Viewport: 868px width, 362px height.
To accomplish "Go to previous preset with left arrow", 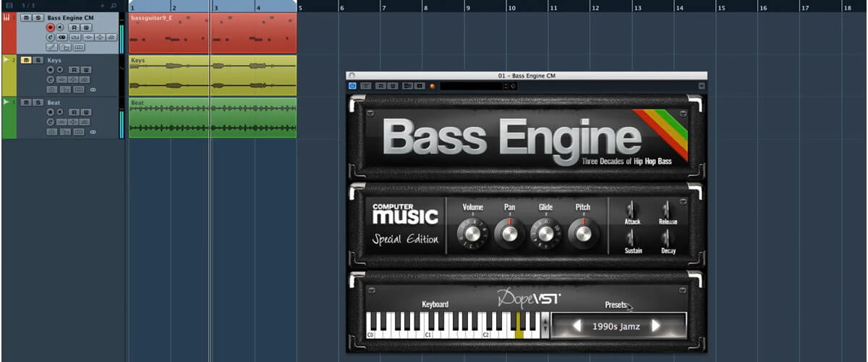I will (577, 326).
